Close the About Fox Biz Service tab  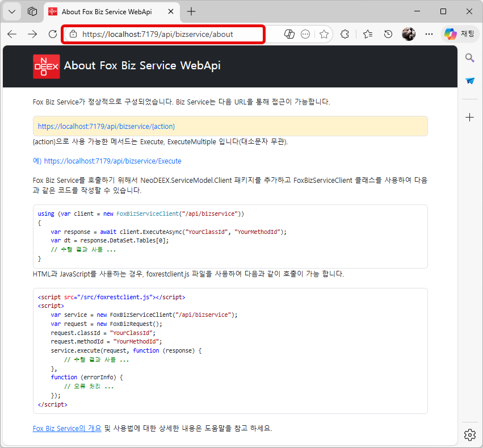click(x=171, y=12)
